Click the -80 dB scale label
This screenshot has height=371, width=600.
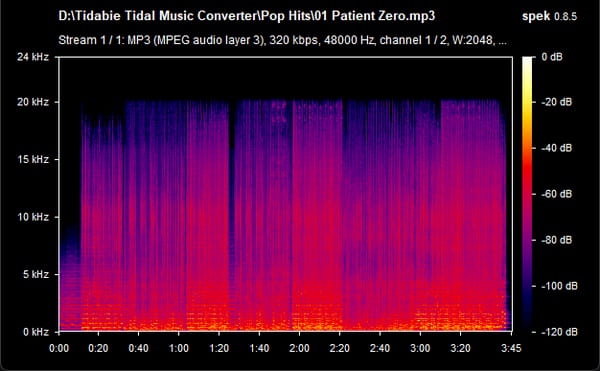pos(557,240)
